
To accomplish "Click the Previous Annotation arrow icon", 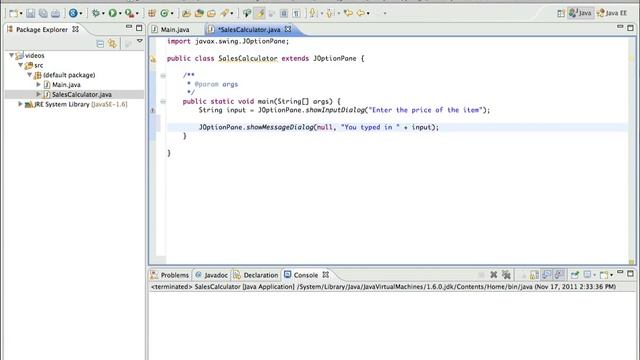I will [330, 13].
